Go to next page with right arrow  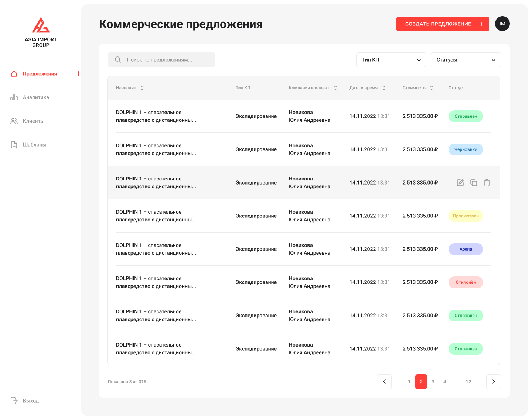coord(494,382)
